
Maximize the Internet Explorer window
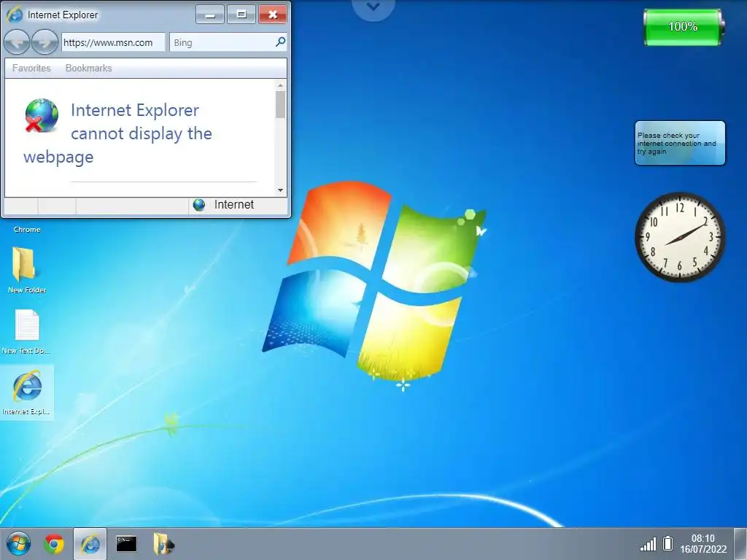pos(241,15)
